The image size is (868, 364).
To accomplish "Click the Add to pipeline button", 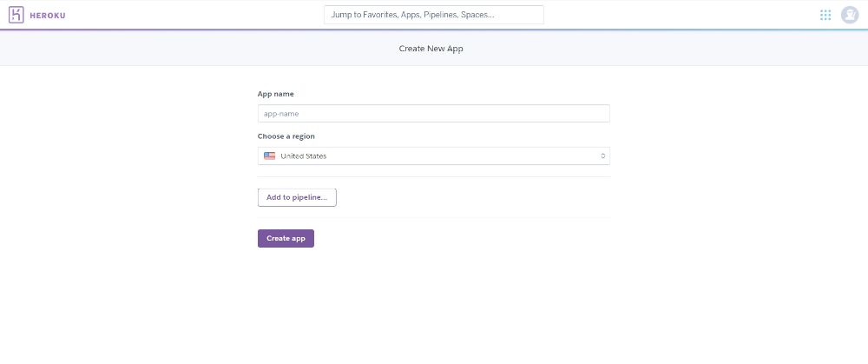I will tap(297, 197).
